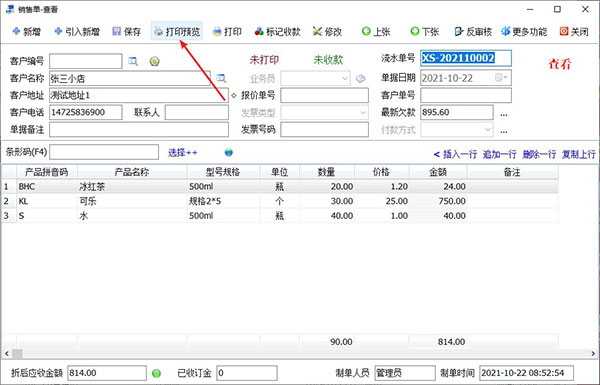Click the 数量 column header
Image resolution: width=600 pixels, height=385 pixels.
tap(327, 172)
